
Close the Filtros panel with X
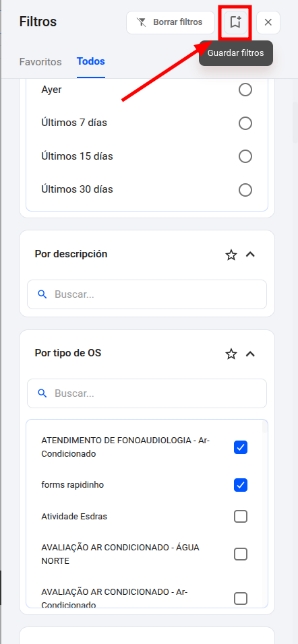[x=268, y=22]
